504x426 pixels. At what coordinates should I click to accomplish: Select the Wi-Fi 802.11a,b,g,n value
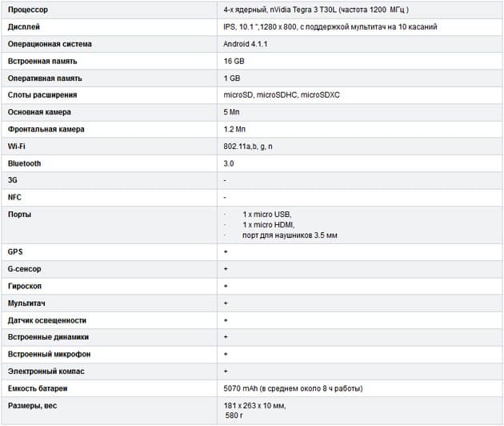[x=248, y=147]
